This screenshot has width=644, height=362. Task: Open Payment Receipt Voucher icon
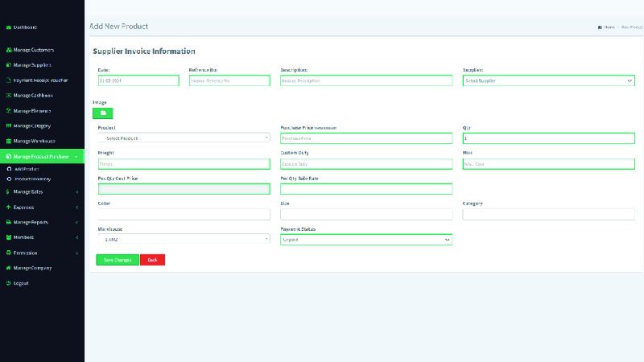(9, 80)
